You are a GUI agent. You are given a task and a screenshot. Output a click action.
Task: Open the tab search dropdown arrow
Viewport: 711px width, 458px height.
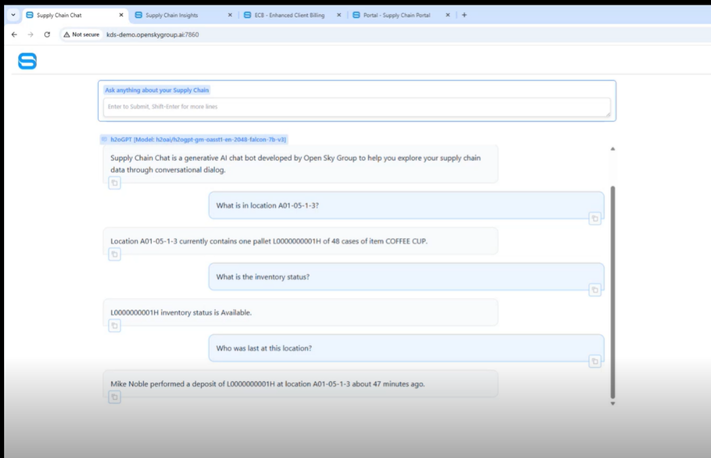[13, 15]
